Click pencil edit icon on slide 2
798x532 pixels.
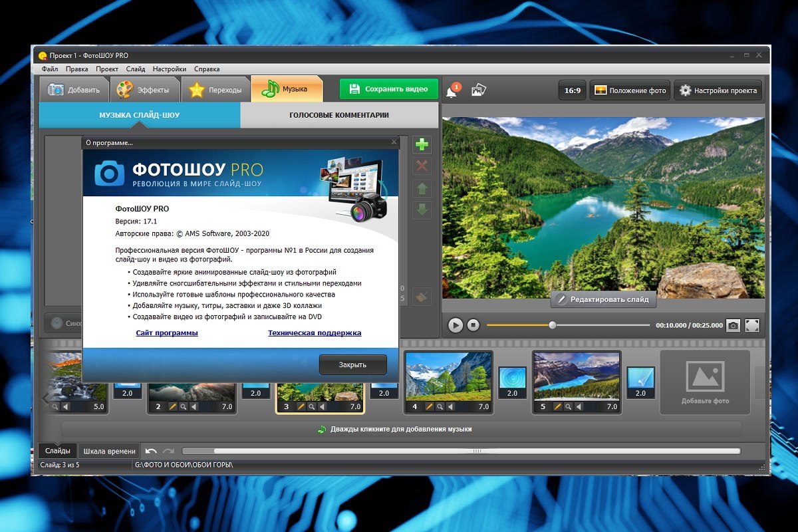pos(172,406)
